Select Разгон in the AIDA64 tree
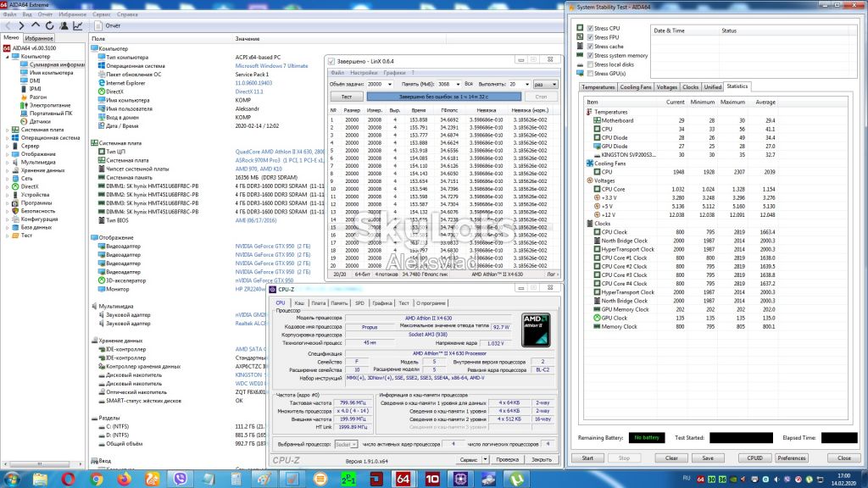 coord(37,97)
